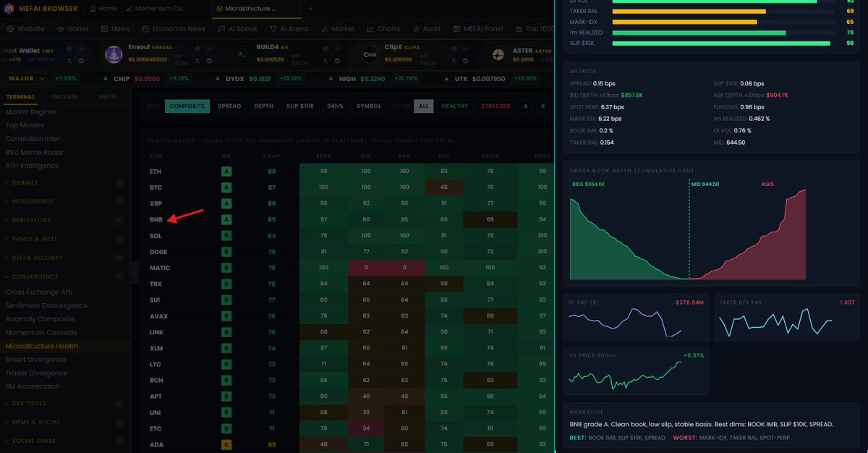The image size is (868, 453).
Task: Copy link icon on Trust Wallet card
Action: [81, 48]
